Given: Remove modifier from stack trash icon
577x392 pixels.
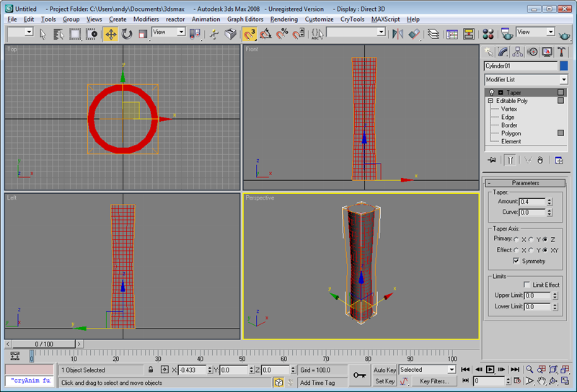Looking at the screenshot, I should click(x=539, y=160).
